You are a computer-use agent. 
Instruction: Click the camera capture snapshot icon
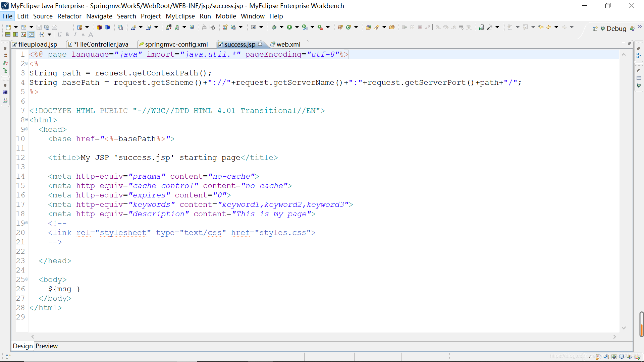(254, 27)
